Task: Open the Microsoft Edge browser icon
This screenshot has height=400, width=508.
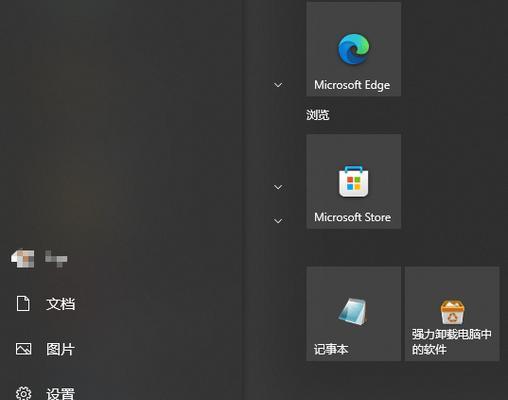Action: tap(354, 49)
